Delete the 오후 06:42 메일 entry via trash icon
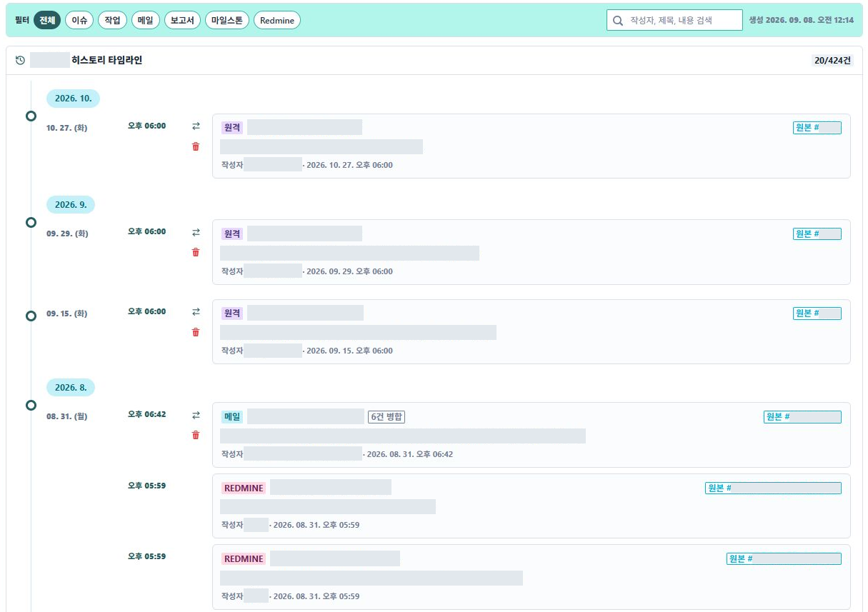Viewport: 868px width, 612px height. 196,435
